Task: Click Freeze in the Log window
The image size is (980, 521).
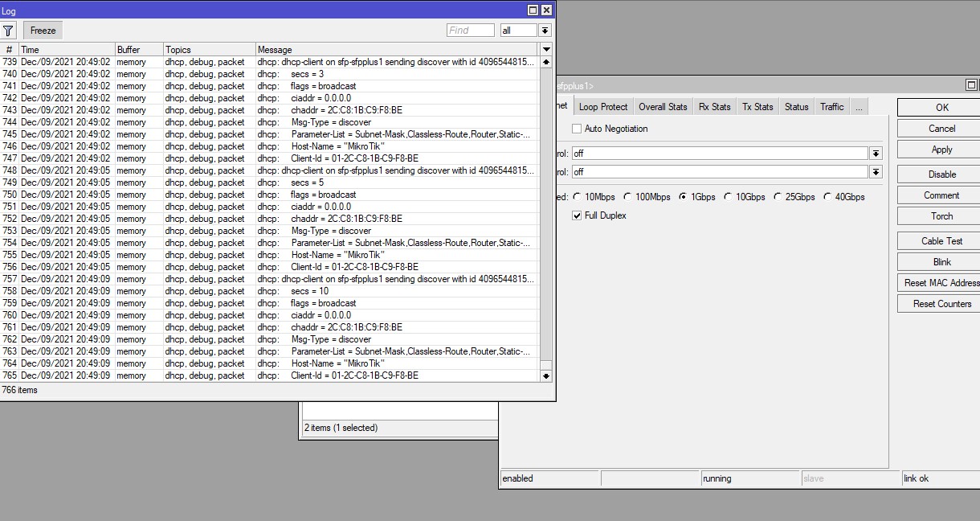Action: pyautogui.click(x=43, y=31)
